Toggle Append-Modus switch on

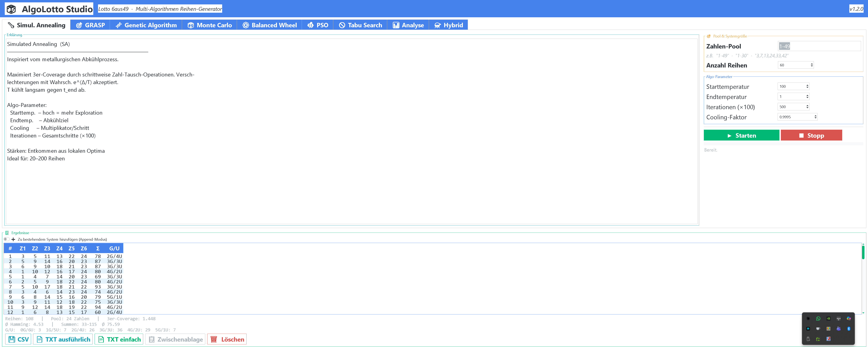coord(6,239)
